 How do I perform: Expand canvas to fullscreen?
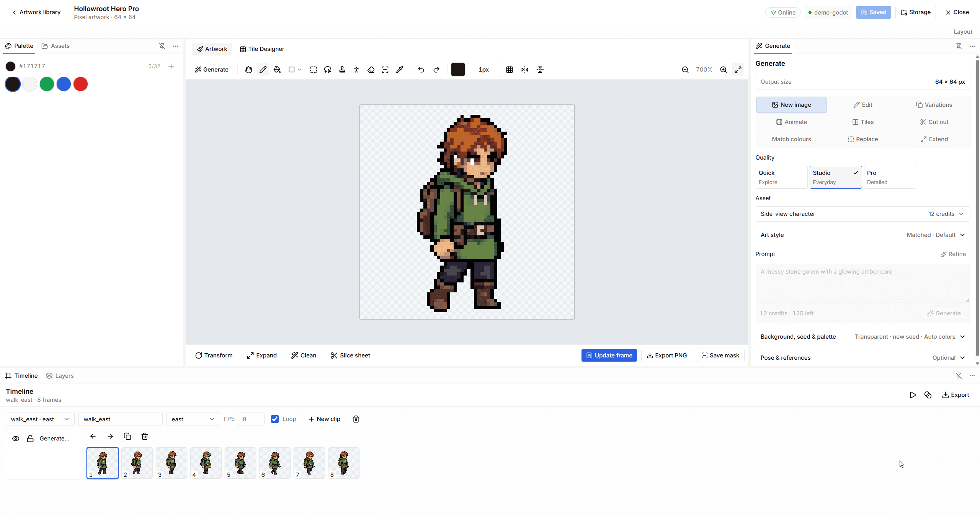click(x=738, y=70)
